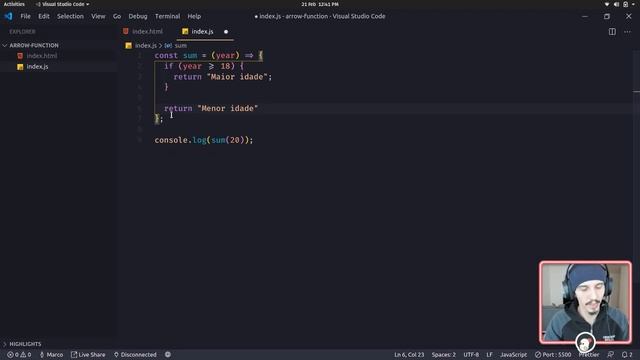Open the Activities overview

click(14, 4)
